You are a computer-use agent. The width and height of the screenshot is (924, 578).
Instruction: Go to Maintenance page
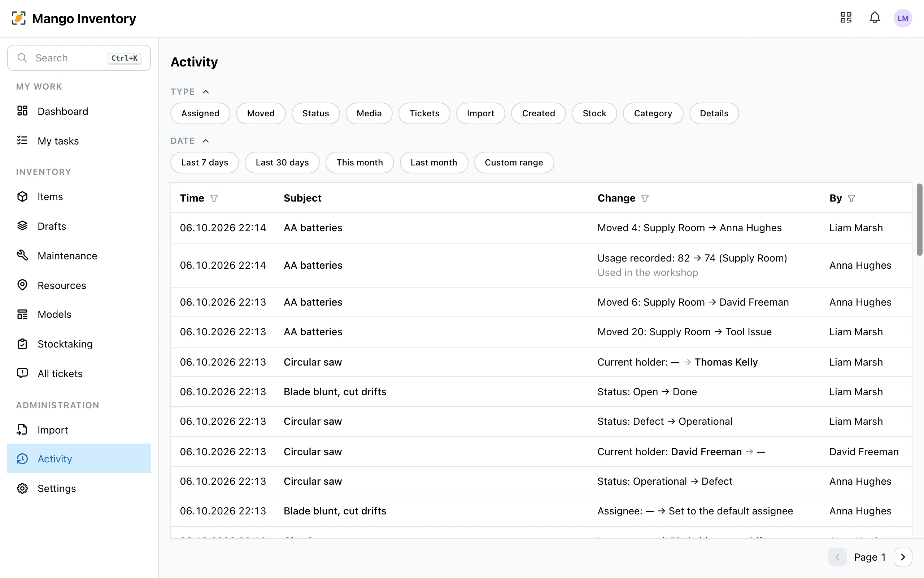79,256
